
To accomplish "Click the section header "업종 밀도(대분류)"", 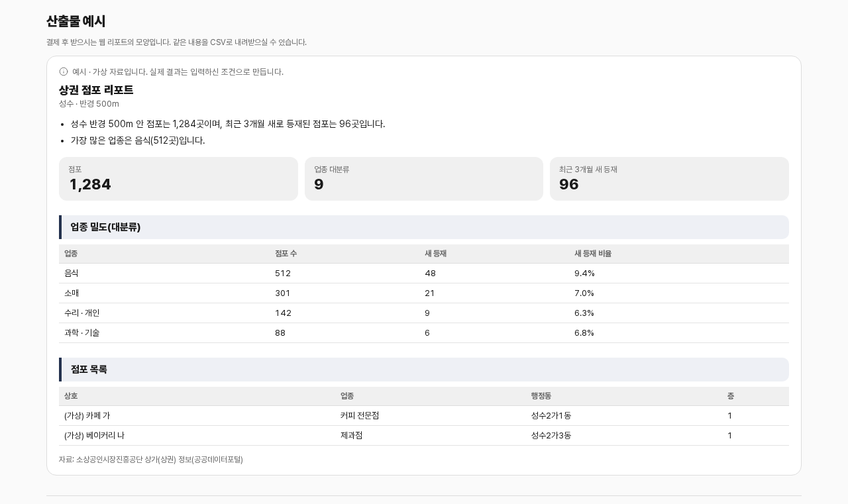I will tap(424, 227).
